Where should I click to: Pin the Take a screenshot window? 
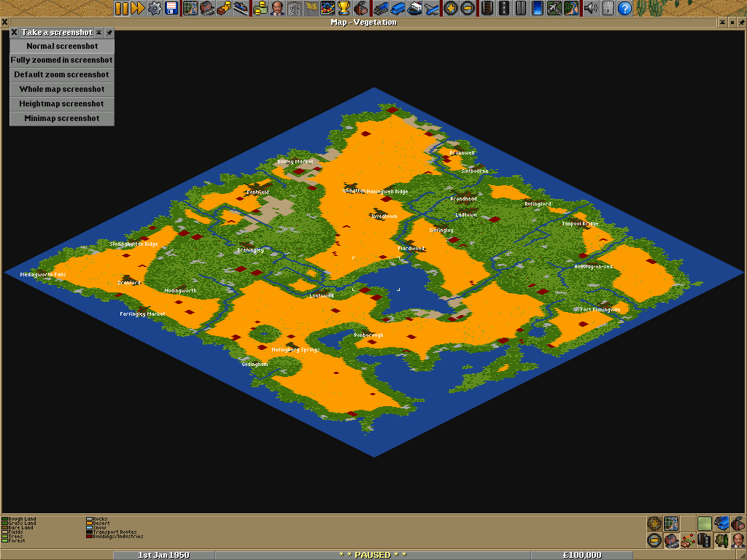click(x=109, y=32)
